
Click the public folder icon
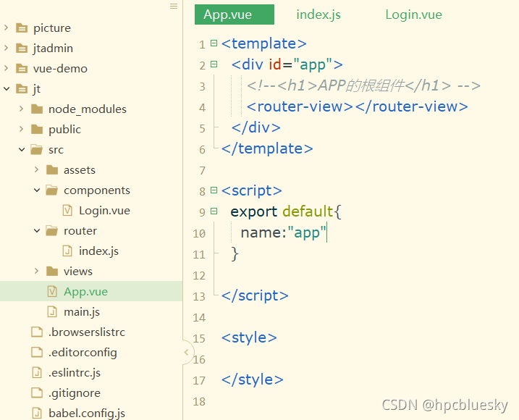[37, 129]
